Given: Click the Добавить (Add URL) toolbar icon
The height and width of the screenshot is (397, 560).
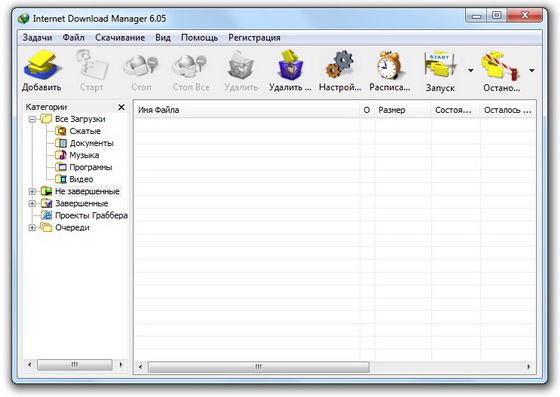Looking at the screenshot, I should 42,65.
